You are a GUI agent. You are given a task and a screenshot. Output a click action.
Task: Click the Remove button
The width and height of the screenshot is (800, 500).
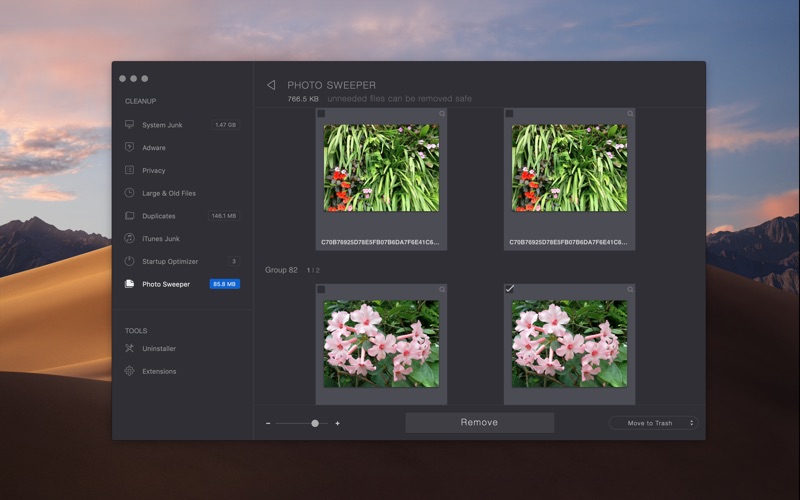pos(480,422)
